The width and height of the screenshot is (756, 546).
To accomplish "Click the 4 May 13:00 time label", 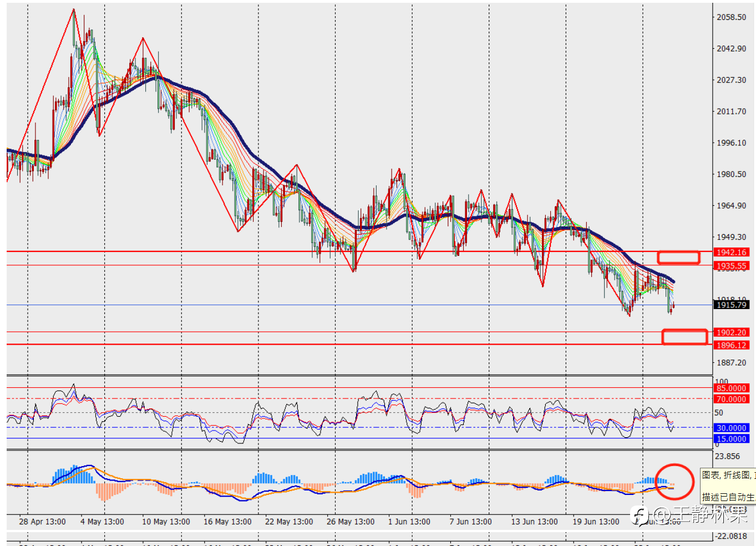I will point(102,522).
